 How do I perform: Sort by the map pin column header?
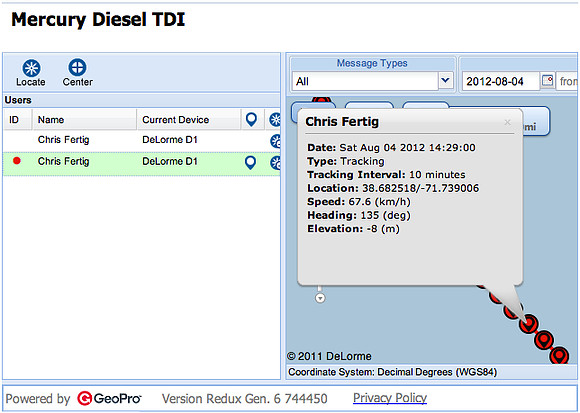coord(251,119)
